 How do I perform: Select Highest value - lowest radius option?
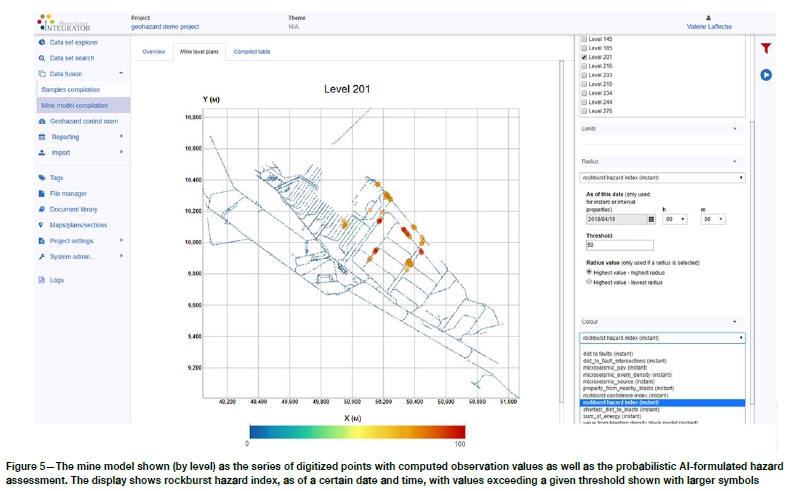point(589,282)
